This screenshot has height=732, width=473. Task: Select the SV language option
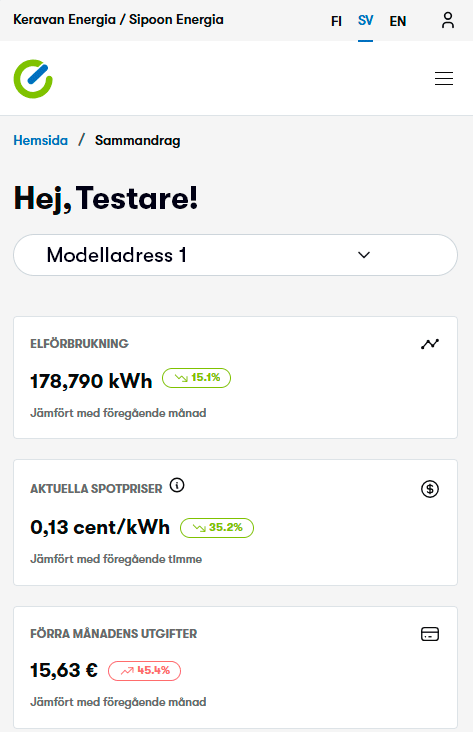[x=366, y=21]
